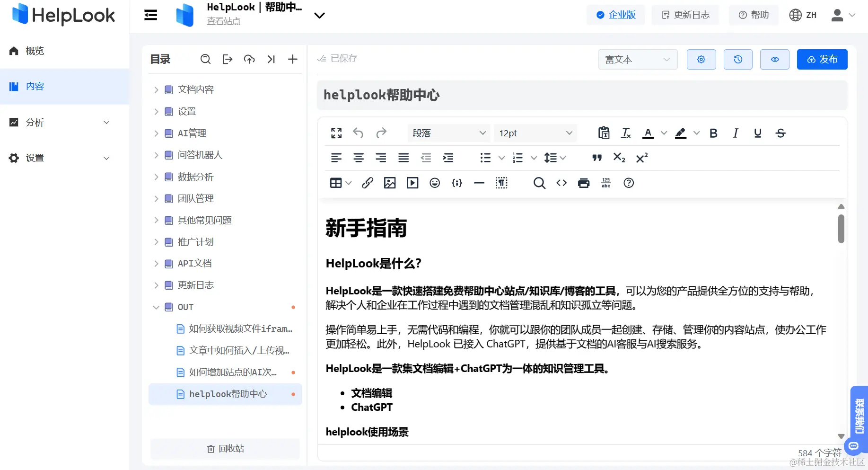
Task: Open 更新日志 in top bar
Action: (685, 15)
